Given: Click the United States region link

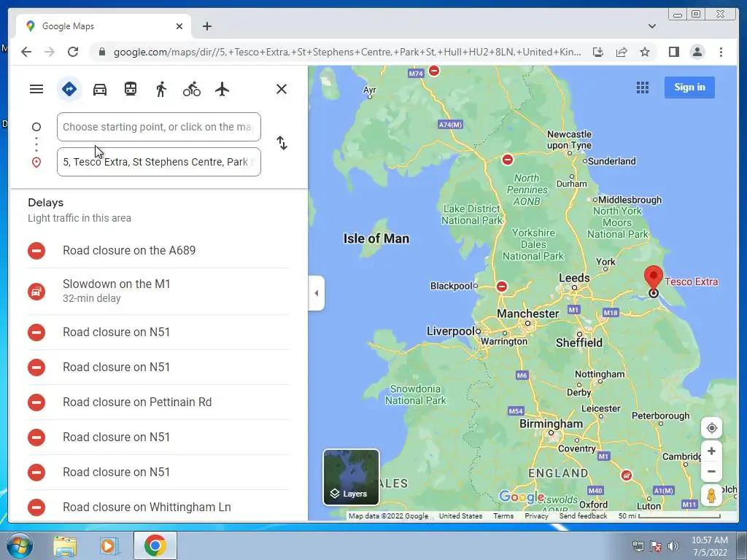Looking at the screenshot, I should 460,516.
